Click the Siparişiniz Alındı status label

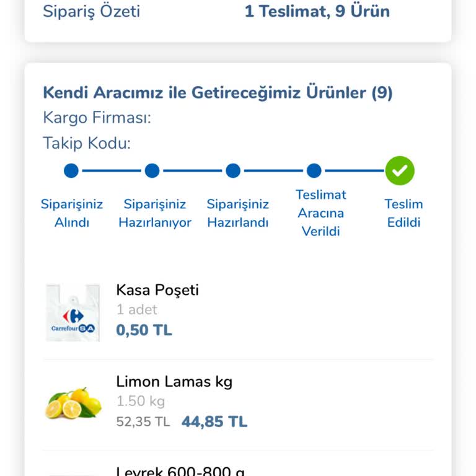[x=72, y=213]
